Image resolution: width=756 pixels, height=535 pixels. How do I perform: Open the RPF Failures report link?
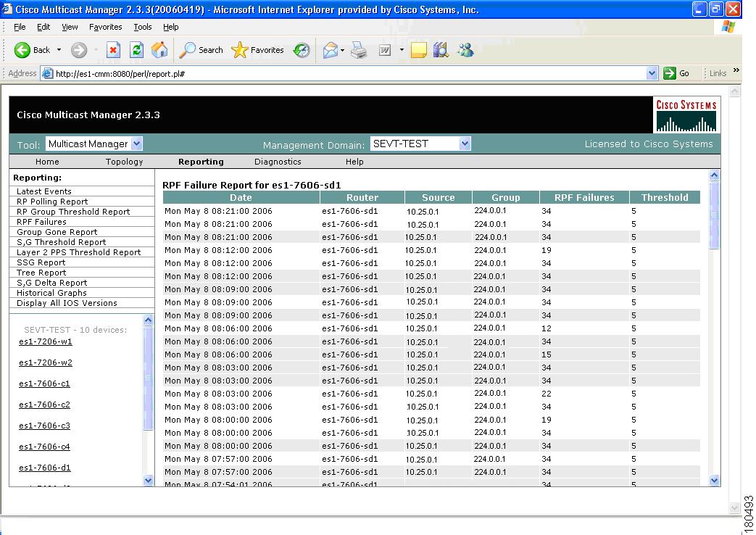click(x=41, y=222)
